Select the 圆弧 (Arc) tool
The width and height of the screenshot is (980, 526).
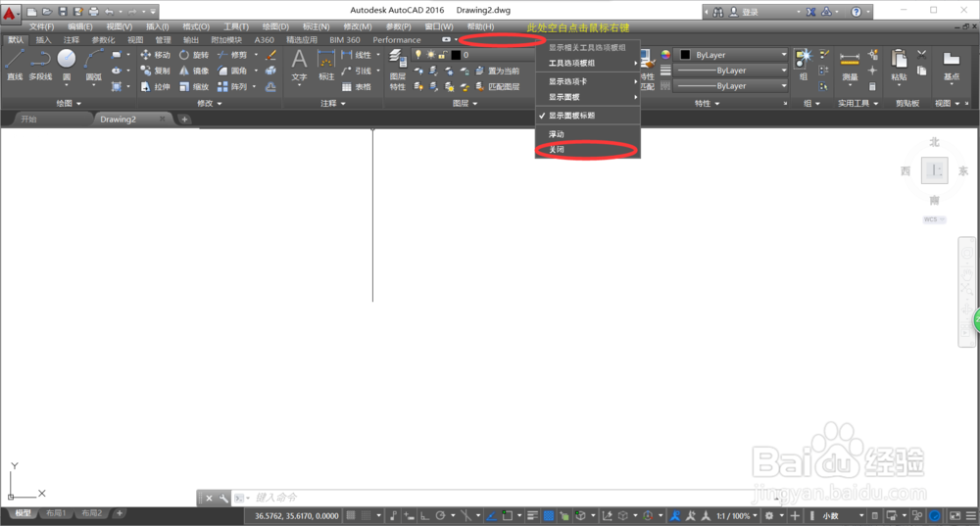pos(93,65)
